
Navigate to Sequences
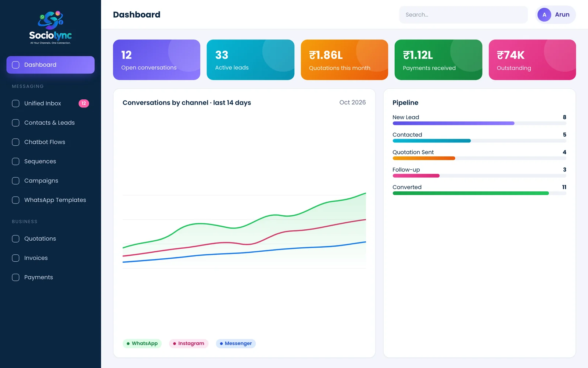[x=50, y=162]
